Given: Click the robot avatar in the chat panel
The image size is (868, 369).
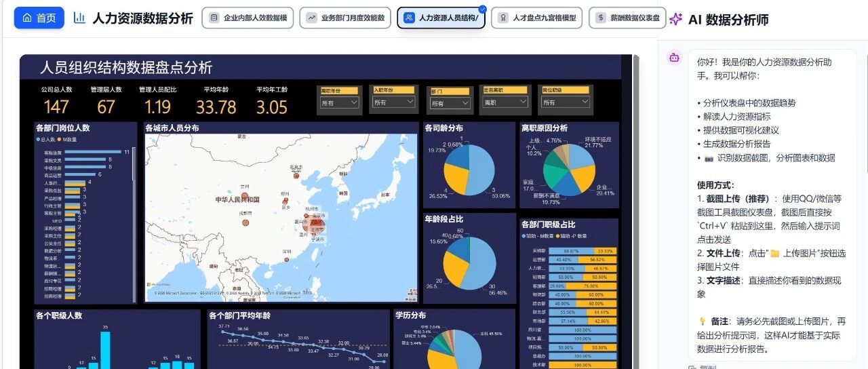Looking at the screenshot, I should (673, 58).
